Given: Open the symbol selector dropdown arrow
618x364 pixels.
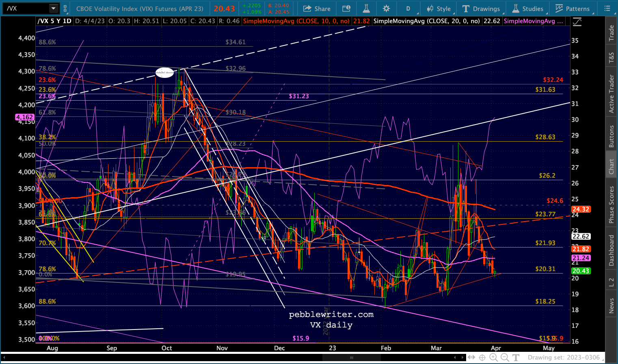Looking at the screenshot, I should 54,9.
